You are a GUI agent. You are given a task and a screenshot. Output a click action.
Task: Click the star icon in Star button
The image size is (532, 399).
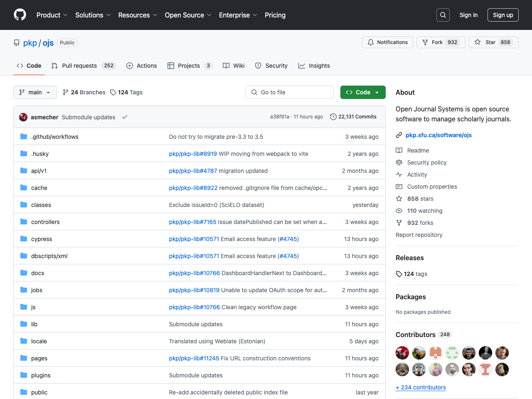pyautogui.click(x=478, y=42)
